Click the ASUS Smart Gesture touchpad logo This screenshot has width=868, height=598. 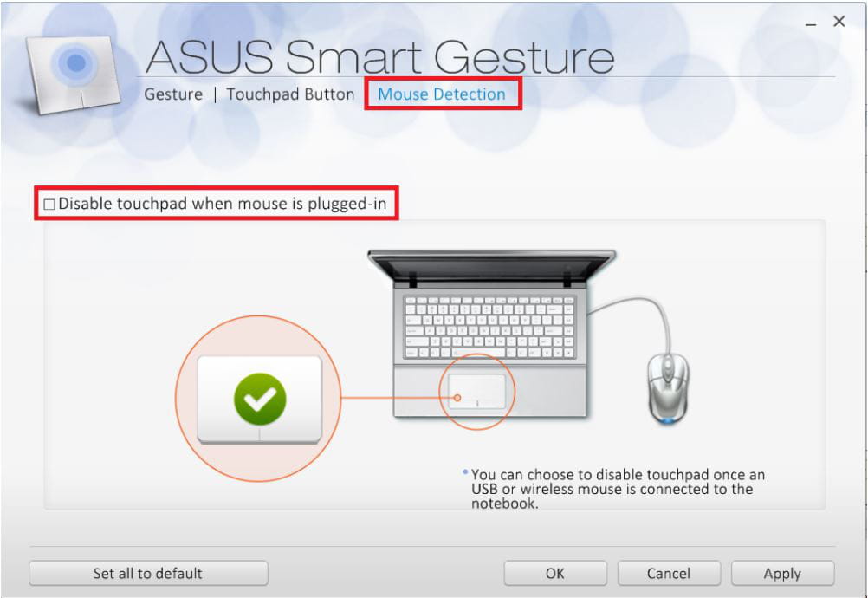tap(74, 74)
